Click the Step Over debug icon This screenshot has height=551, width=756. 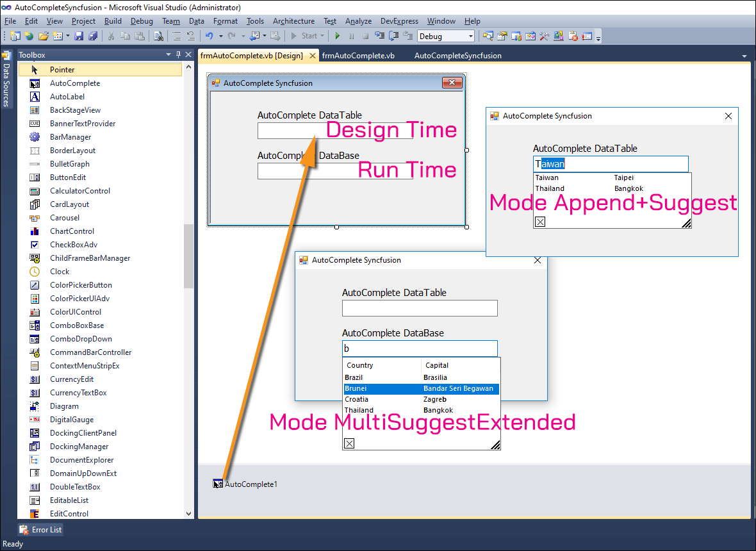coord(394,36)
